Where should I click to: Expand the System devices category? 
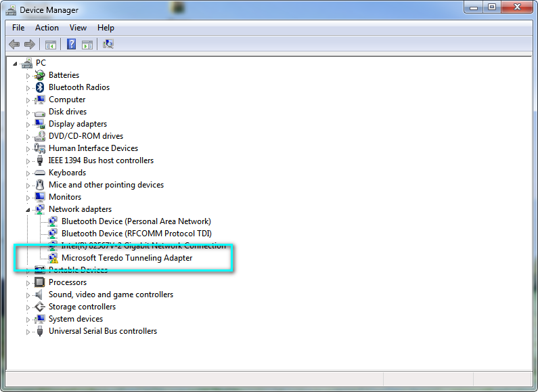click(28, 320)
